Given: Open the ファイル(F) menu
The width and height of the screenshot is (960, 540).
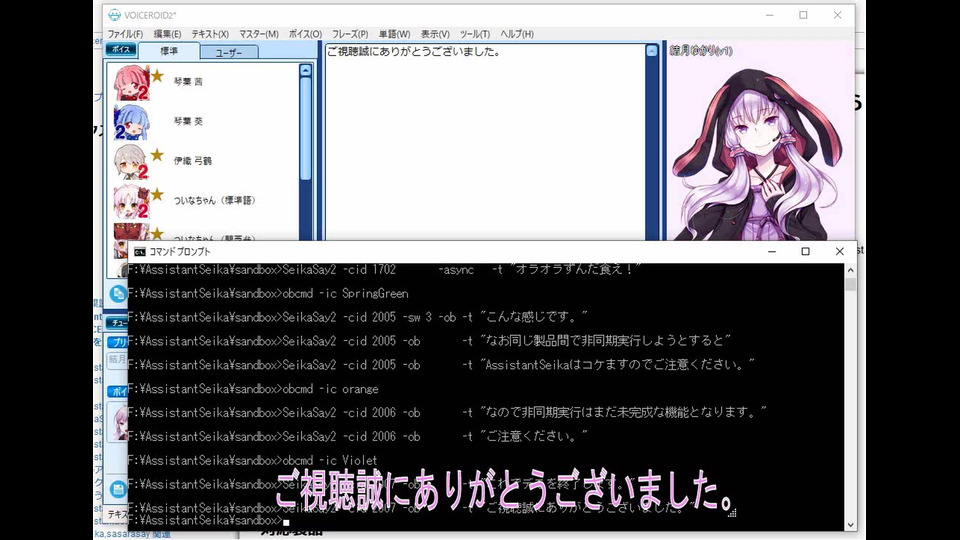Looking at the screenshot, I should pyautogui.click(x=125, y=34).
